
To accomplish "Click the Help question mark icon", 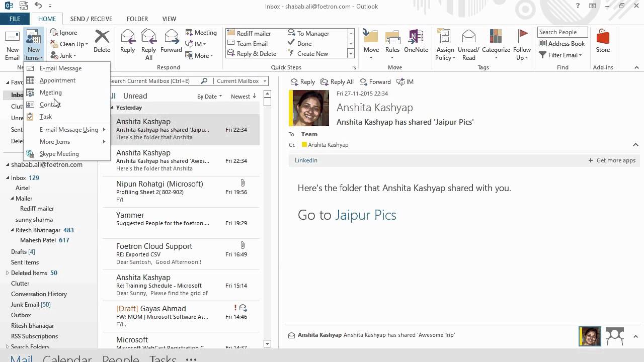I will [x=578, y=6].
